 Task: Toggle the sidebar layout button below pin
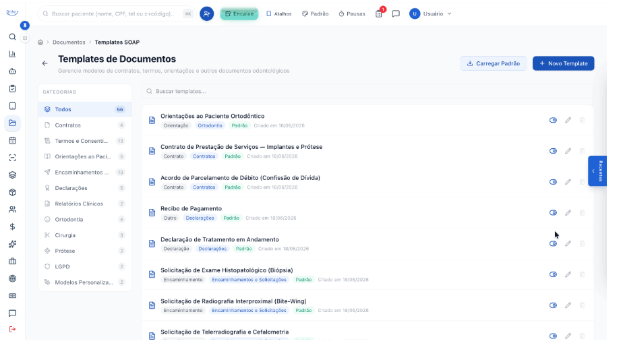point(25,38)
